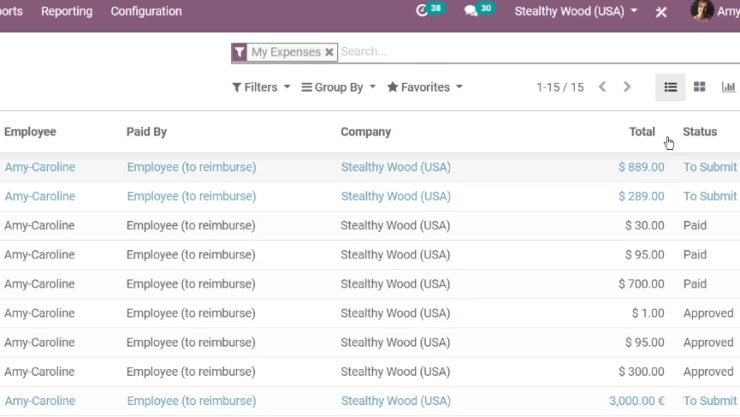This screenshot has height=417, width=740.
Task: Switch to graph view
Action: click(728, 87)
